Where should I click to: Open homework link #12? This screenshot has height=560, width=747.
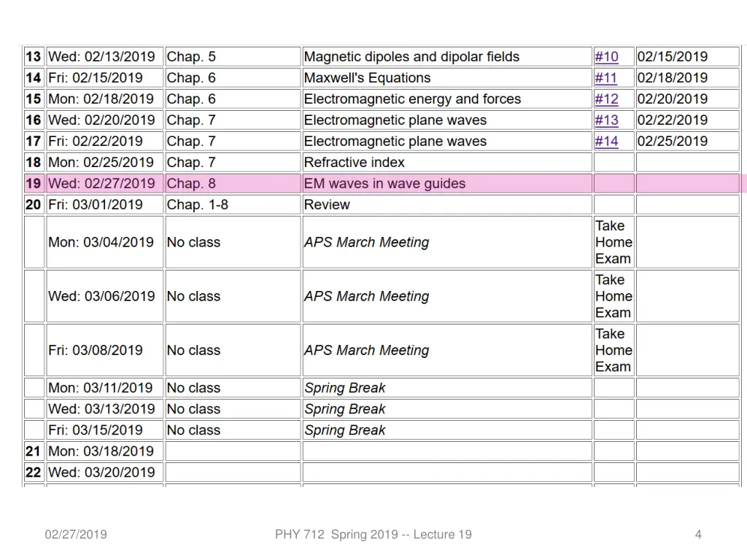(x=606, y=99)
